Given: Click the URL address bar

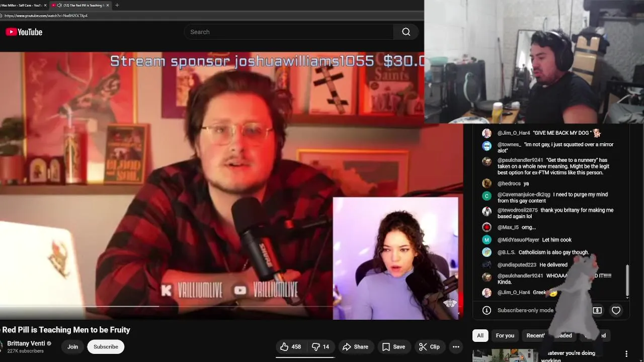Looking at the screenshot, I should point(211,16).
